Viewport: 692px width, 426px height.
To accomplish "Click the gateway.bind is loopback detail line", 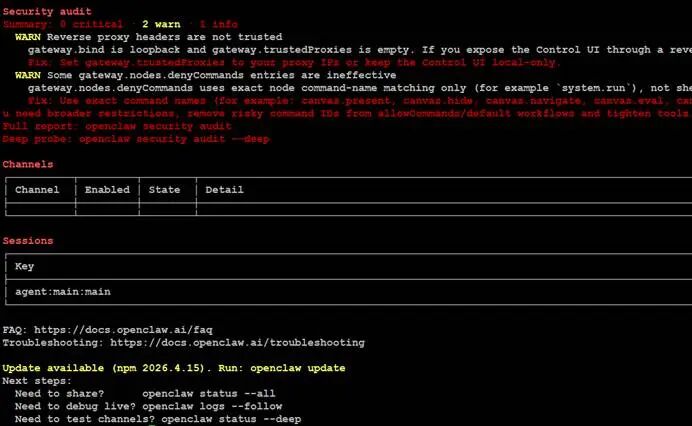I will point(360,50).
